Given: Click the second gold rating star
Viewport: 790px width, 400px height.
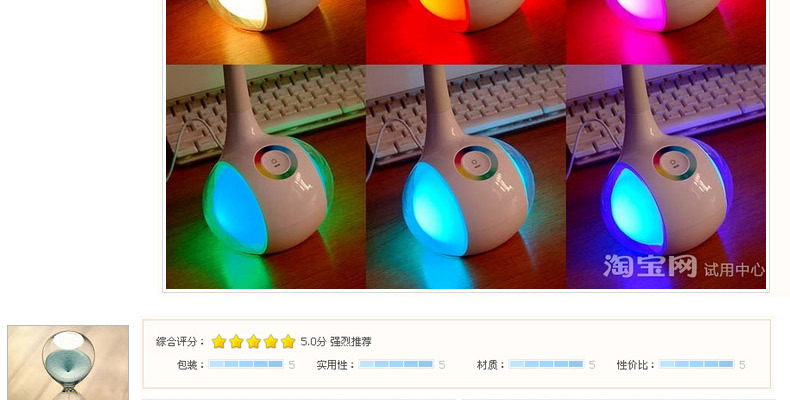Looking at the screenshot, I should (236, 342).
